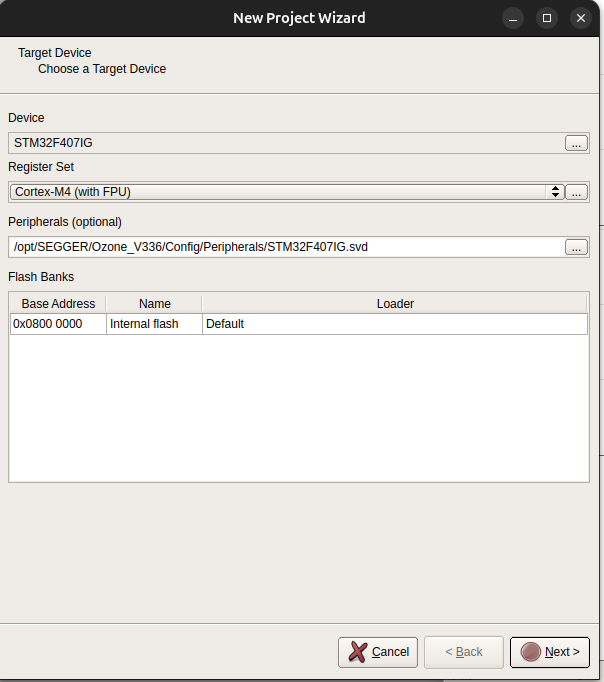Minimize the New Project Wizard window

(513, 18)
